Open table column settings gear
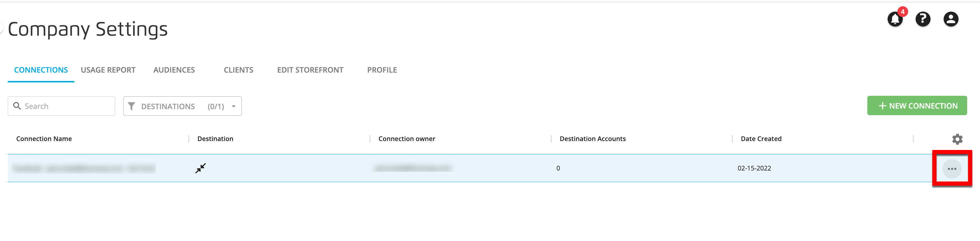 [957, 139]
